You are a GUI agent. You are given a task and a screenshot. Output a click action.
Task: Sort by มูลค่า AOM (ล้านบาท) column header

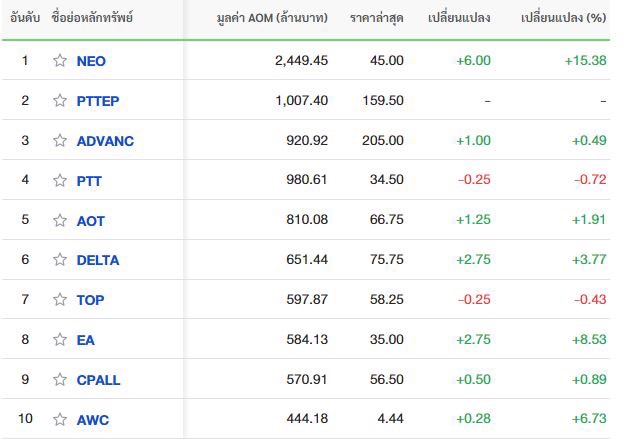[272, 18]
